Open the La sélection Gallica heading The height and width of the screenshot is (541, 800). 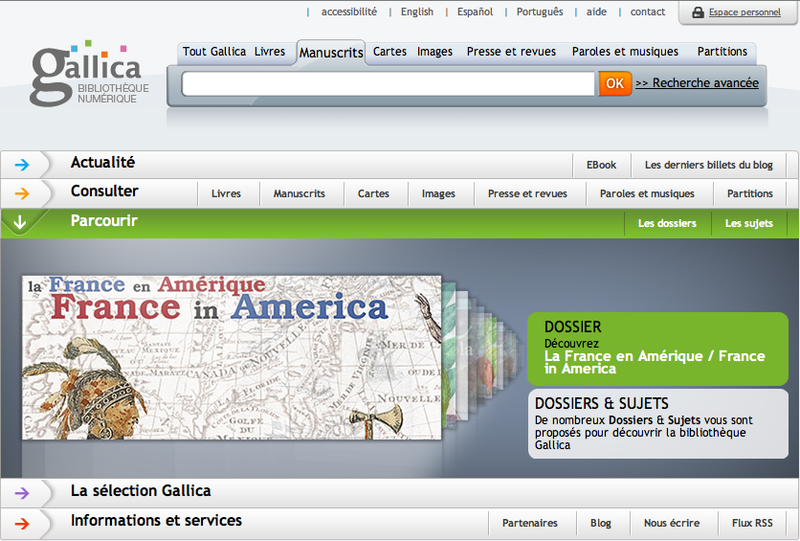pyautogui.click(x=141, y=490)
